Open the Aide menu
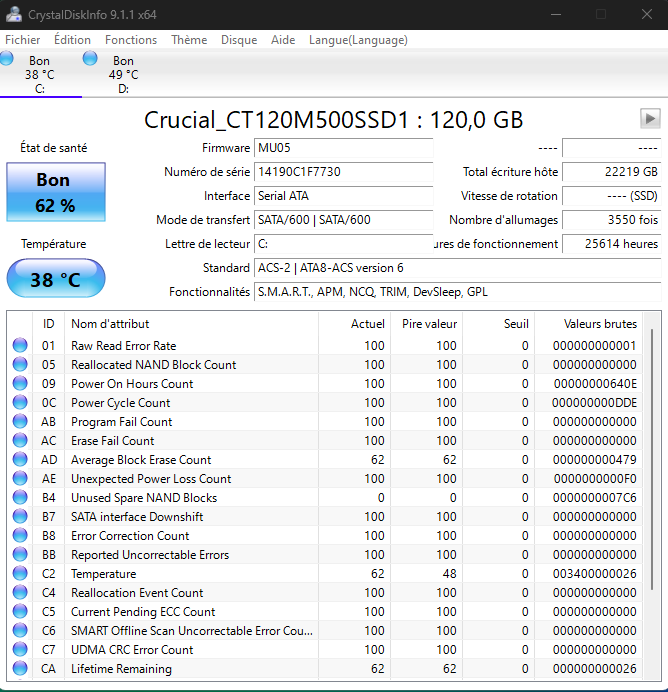The width and height of the screenshot is (668, 692). click(283, 40)
